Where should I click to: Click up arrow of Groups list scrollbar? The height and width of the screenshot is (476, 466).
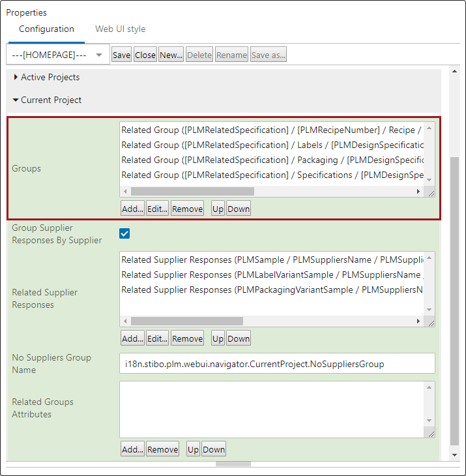429,128
